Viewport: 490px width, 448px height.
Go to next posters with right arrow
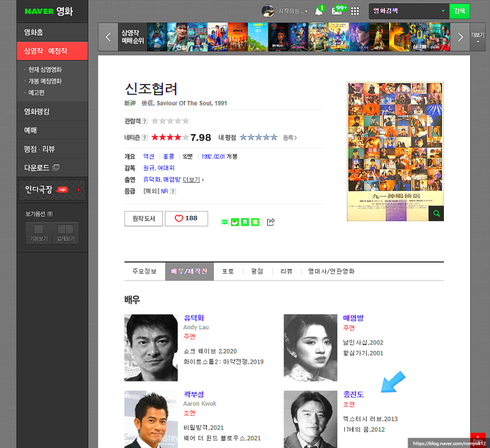pos(460,37)
